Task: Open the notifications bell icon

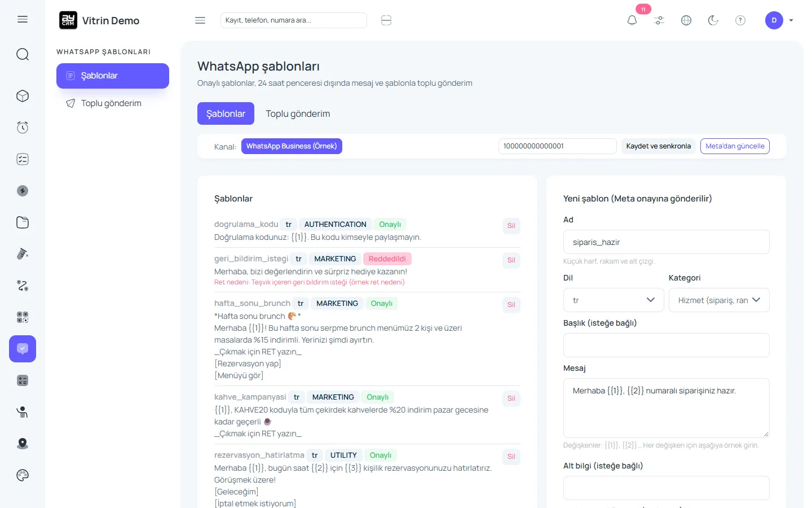Action: (x=632, y=20)
